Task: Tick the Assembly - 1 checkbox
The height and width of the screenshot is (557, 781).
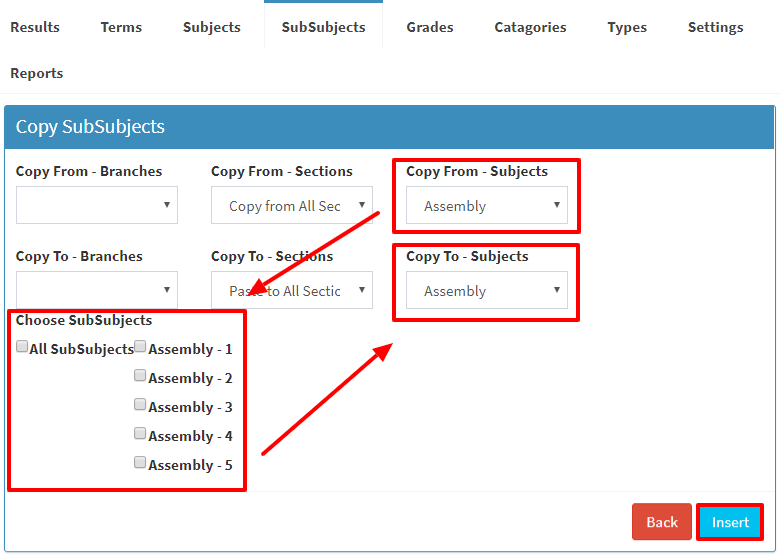Action: point(140,346)
